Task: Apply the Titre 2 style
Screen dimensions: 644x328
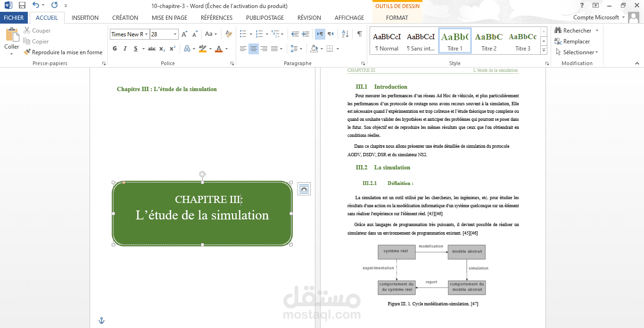Action: coord(489,41)
